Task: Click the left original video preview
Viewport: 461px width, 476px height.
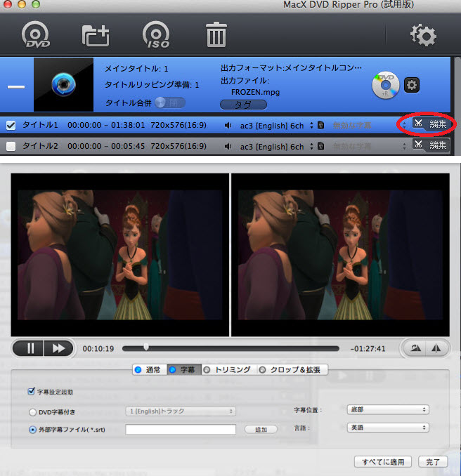Action: coord(120,255)
